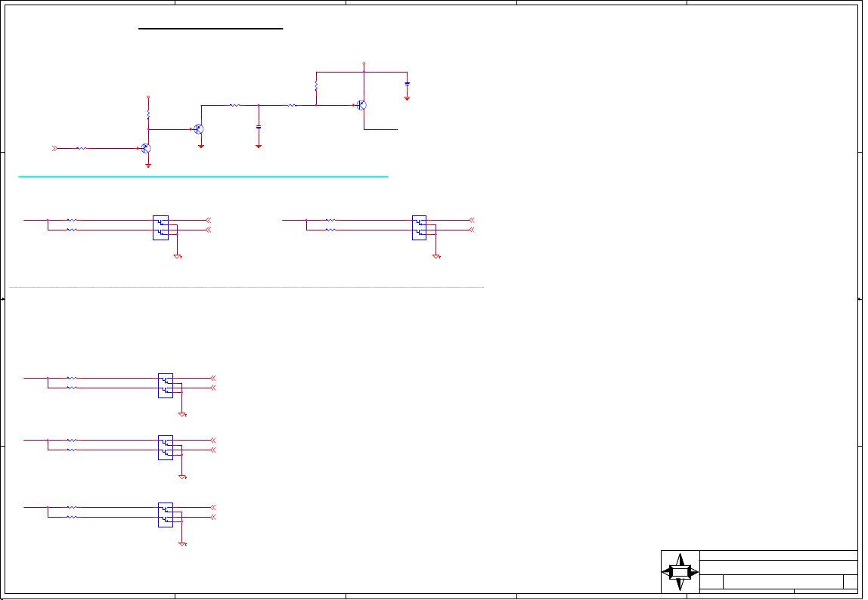Select the ground symbol under the input-stage transistor
The width and height of the screenshot is (868, 600).
pos(148,165)
